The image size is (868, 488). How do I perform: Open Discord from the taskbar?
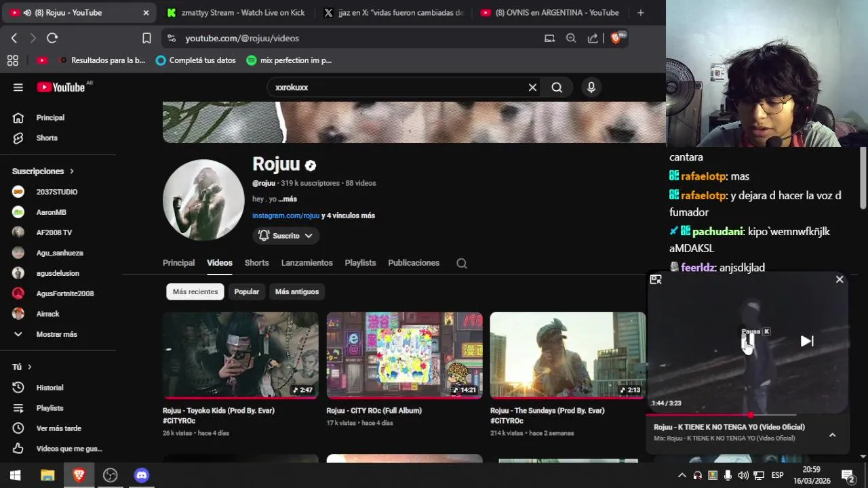point(141,475)
